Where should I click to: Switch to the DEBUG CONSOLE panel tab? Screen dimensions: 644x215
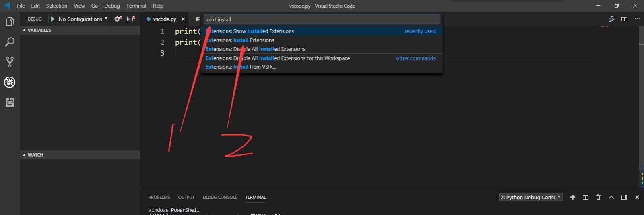click(220, 197)
